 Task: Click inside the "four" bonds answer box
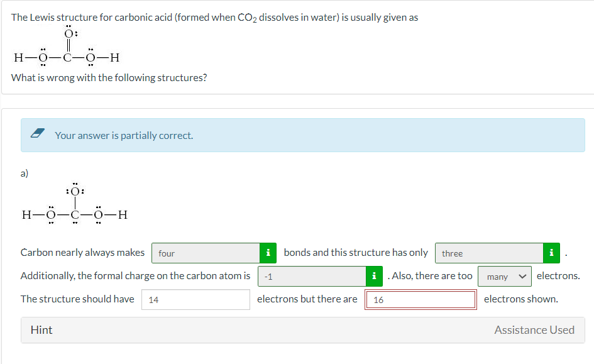(x=204, y=253)
